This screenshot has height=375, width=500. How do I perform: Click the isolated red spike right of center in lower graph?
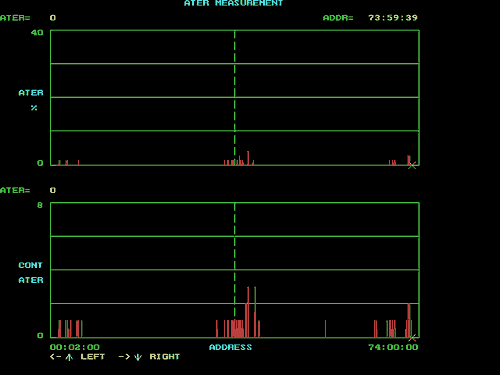click(325, 329)
